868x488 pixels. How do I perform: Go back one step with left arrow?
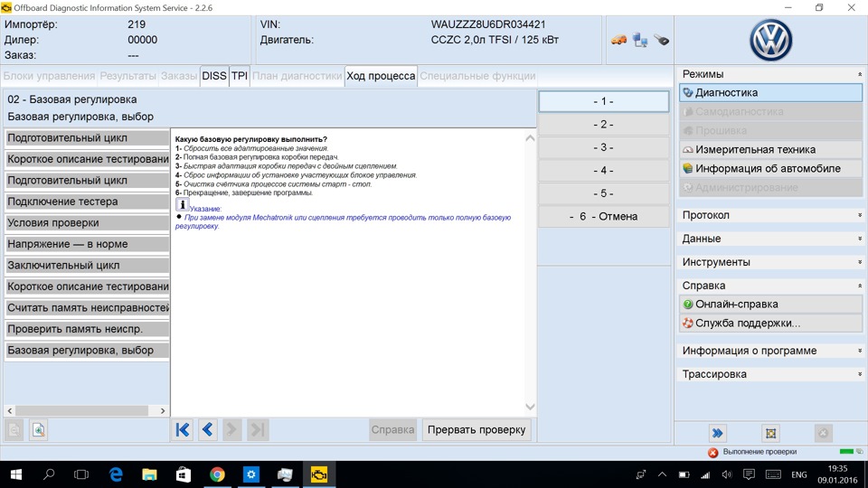[208, 430]
